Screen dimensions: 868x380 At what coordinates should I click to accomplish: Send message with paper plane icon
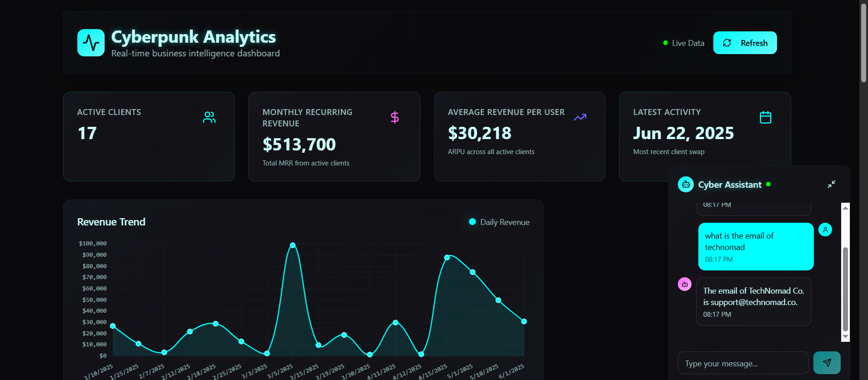[x=827, y=363]
